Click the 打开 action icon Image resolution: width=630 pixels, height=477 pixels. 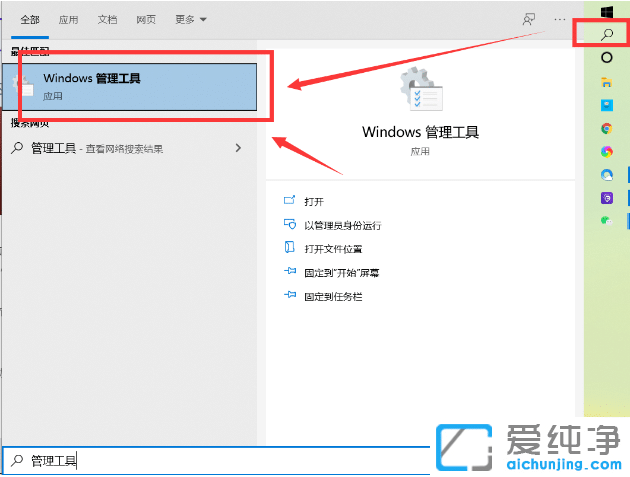click(x=289, y=200)
